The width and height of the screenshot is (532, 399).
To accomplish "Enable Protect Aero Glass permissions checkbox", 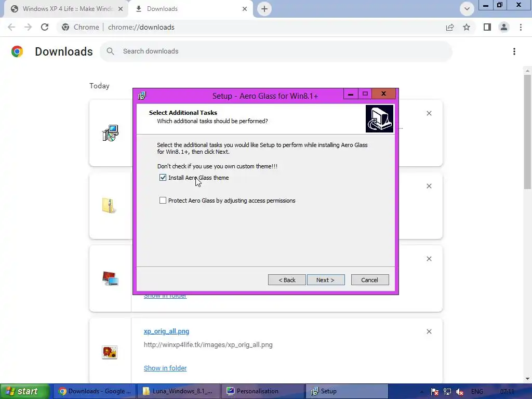I will pos(163,201).
